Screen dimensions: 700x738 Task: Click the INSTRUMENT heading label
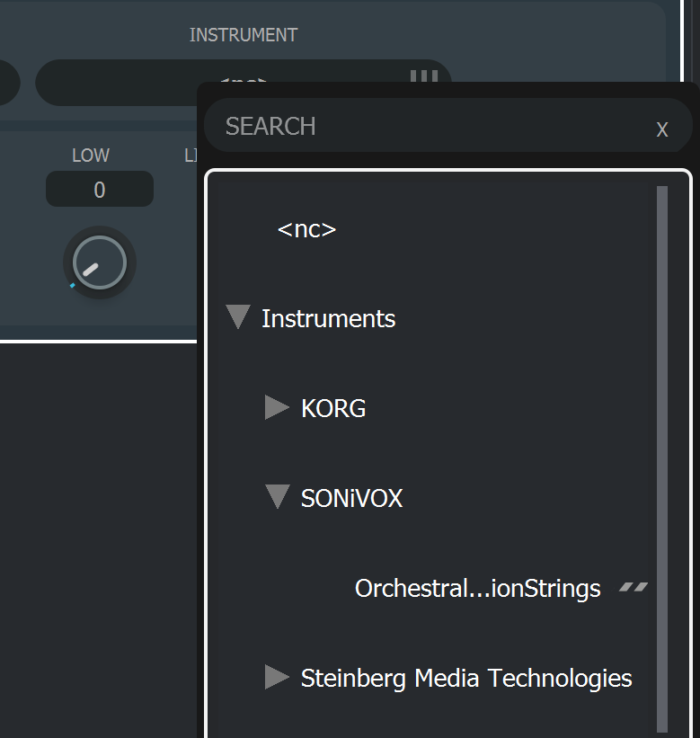click(x=243, y=35)
